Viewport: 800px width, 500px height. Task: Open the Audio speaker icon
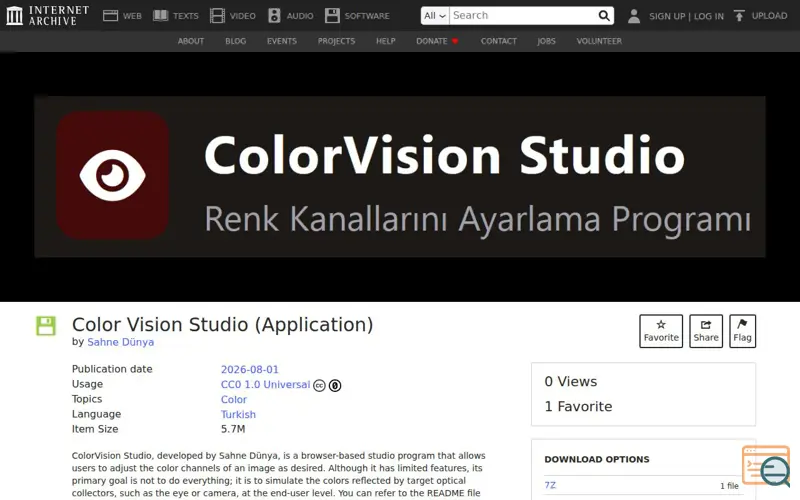(274, 16)
